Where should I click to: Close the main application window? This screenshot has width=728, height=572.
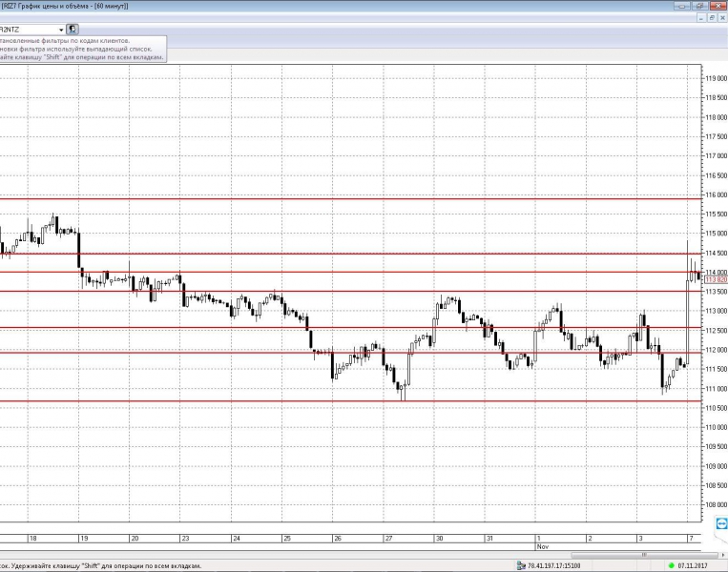[718, 6]
